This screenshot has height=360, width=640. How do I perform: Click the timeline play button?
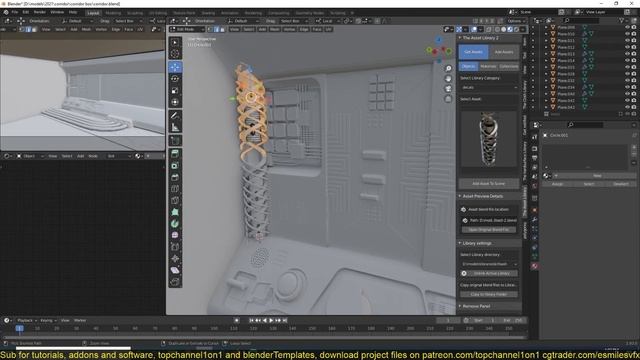(271, 320)
